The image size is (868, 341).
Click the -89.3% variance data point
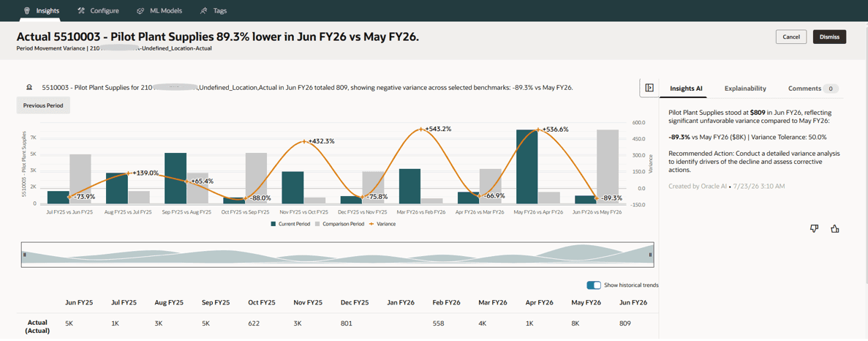[x=596, y=198]
